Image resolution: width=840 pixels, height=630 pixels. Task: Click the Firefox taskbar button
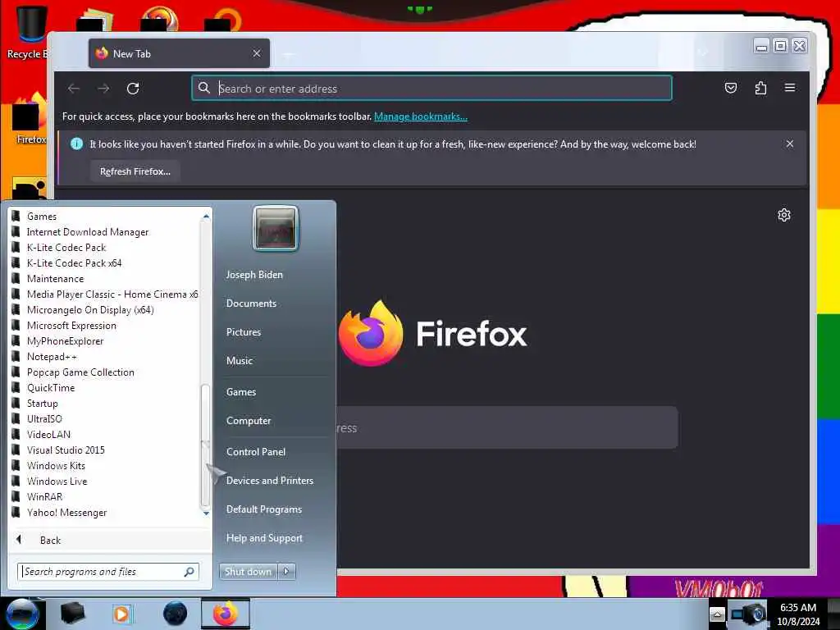226,614
